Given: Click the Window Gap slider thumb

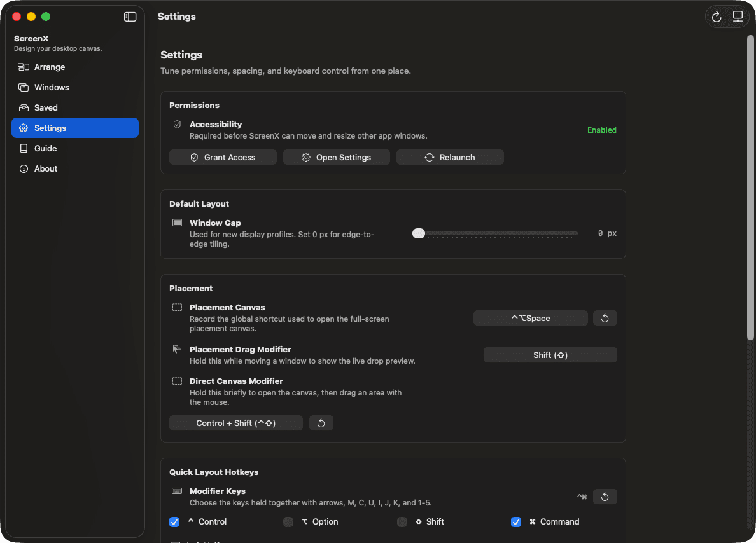Looking at the screenshot, I should (419, 233).
